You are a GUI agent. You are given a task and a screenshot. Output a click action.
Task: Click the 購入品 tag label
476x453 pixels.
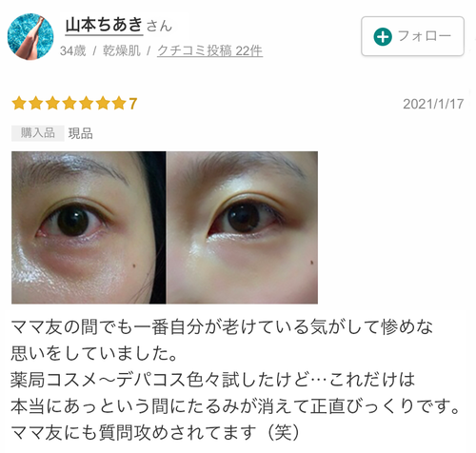tap(38, 133)
